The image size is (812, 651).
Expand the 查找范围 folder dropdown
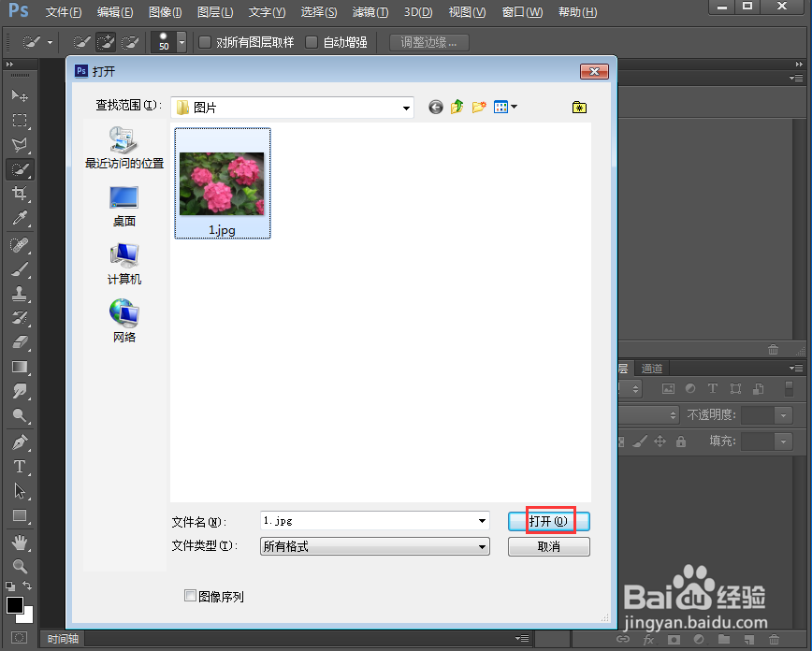pyautogui.click(x=407, y=108)
